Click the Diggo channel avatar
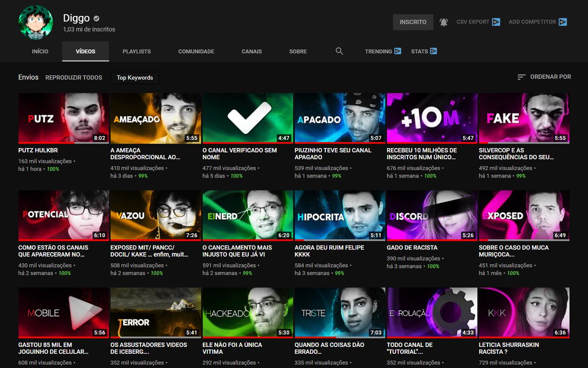 (x=36, y=23)
